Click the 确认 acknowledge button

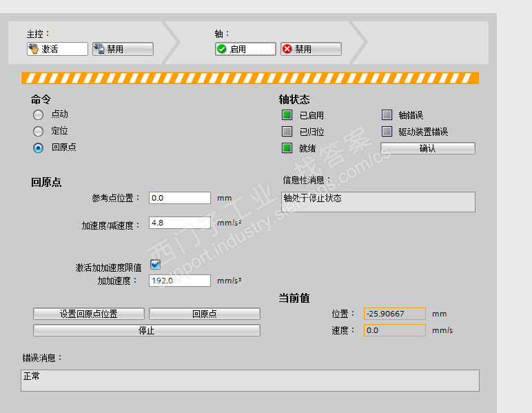(x=427, y=148)
